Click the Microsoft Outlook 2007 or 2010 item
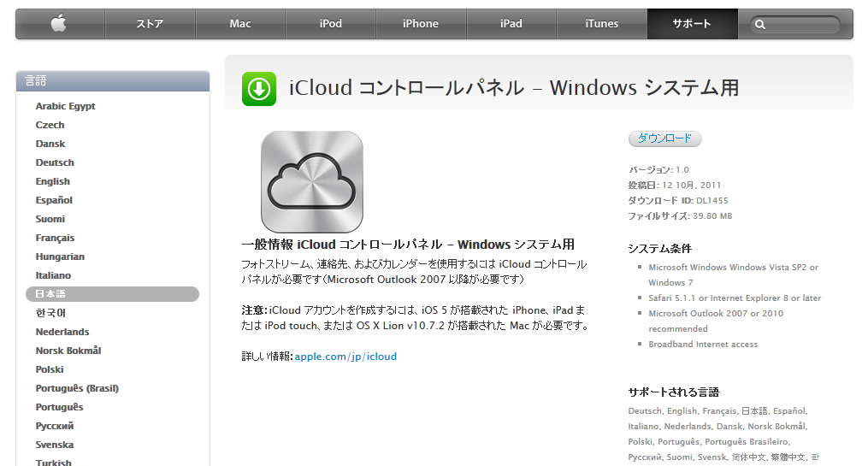 click(716, 321)
